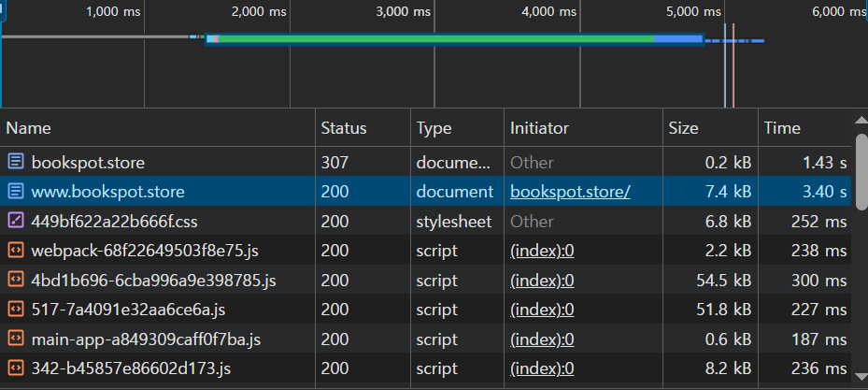Click the script icon for main-app-a849309caff0f7ba.js
Image resolution: width=868 pixels, height=390 pixels.
click(x=16, y=339)
